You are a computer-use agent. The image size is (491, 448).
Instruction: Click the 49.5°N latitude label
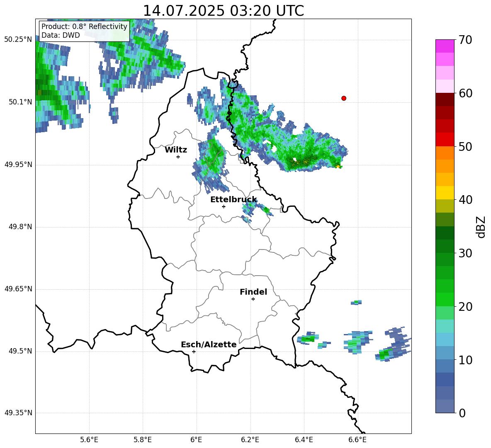(x=20, y=351)
